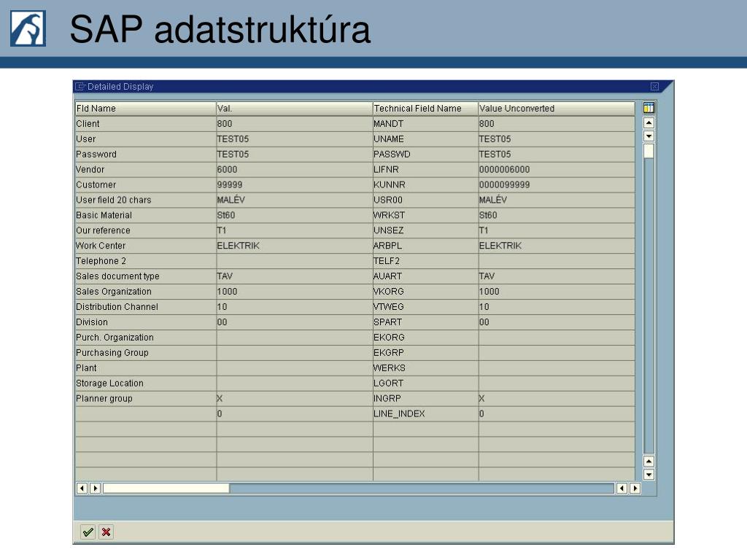
Task: Click the Technical Field Name column header
Action: coord(425,109)
